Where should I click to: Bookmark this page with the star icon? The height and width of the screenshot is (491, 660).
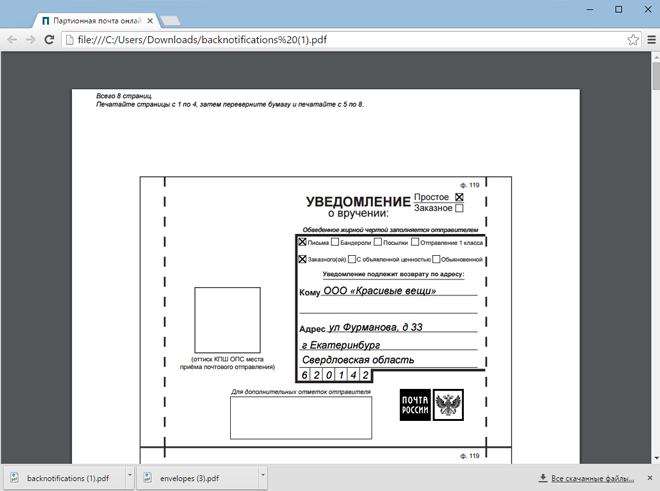click(x=633, y=40)
